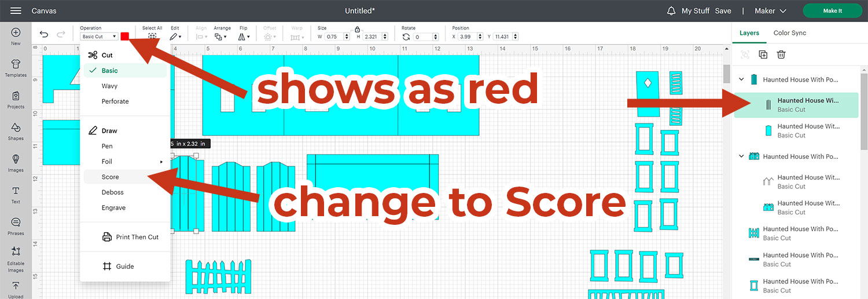Create a New canvas from sidebar
The width and height of the screenshot is (868, 299).
[16, 37]
